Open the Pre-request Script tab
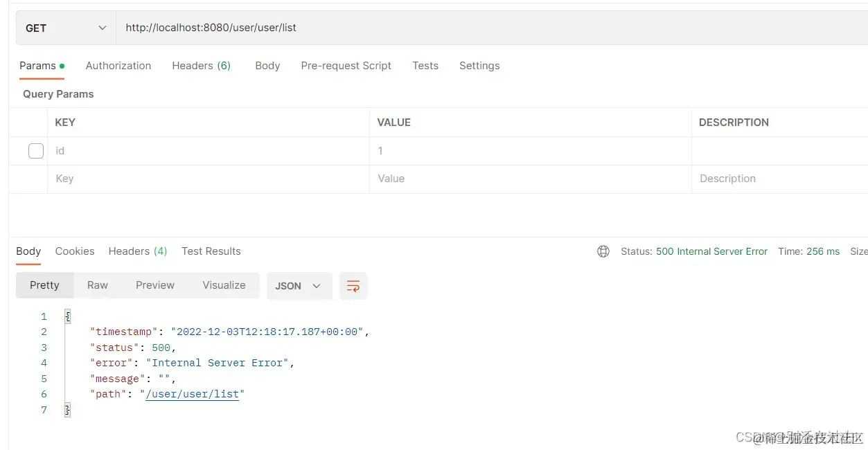 (346, 66)
